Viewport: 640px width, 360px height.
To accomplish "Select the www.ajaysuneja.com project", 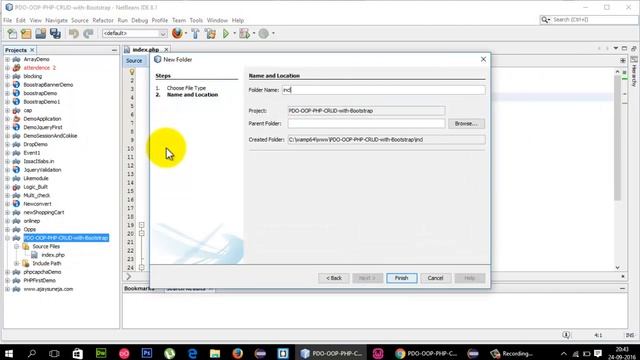I will pyautogui.click(x=48, y=289).
